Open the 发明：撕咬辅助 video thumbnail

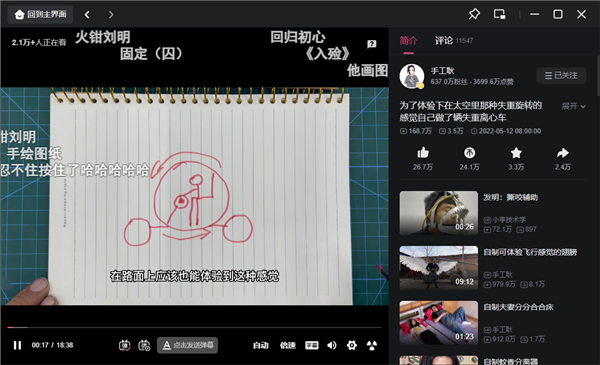pos(439,213)
